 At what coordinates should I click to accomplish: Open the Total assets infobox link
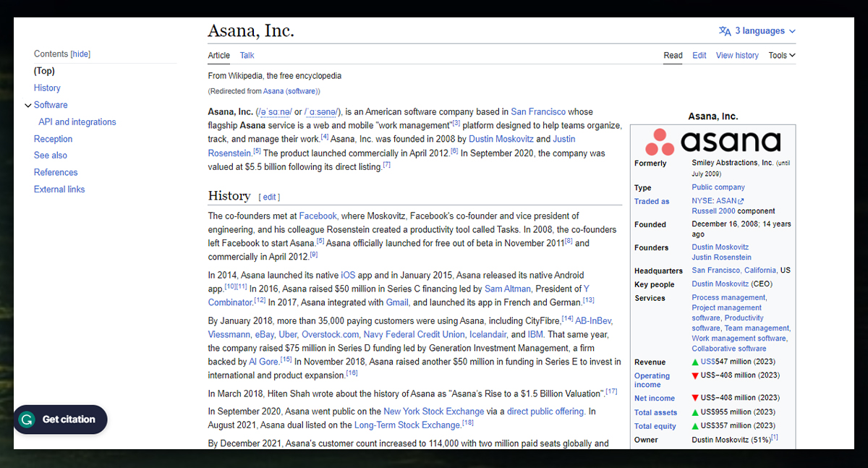[x=656, y=412]
